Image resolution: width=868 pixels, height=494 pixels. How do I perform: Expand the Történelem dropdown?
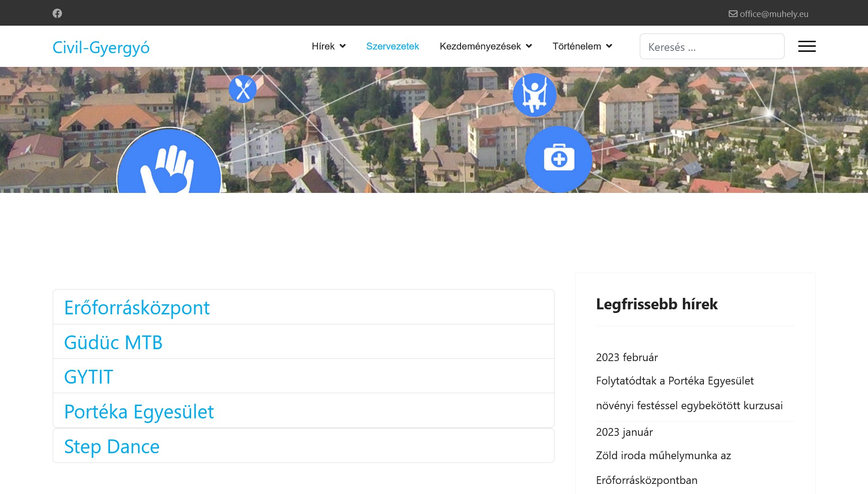(x=582, y=46)
